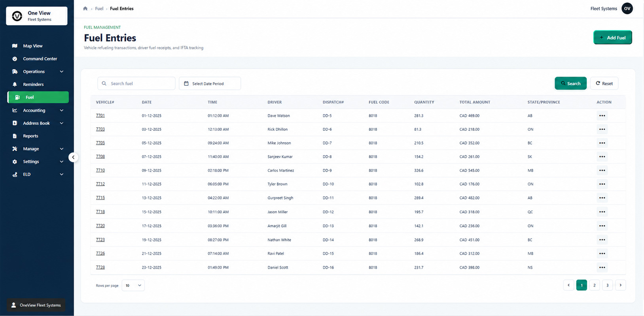This screenshot has width=644, height=316.
Task: Click the previous page arrow
Action: click(568, 285)
